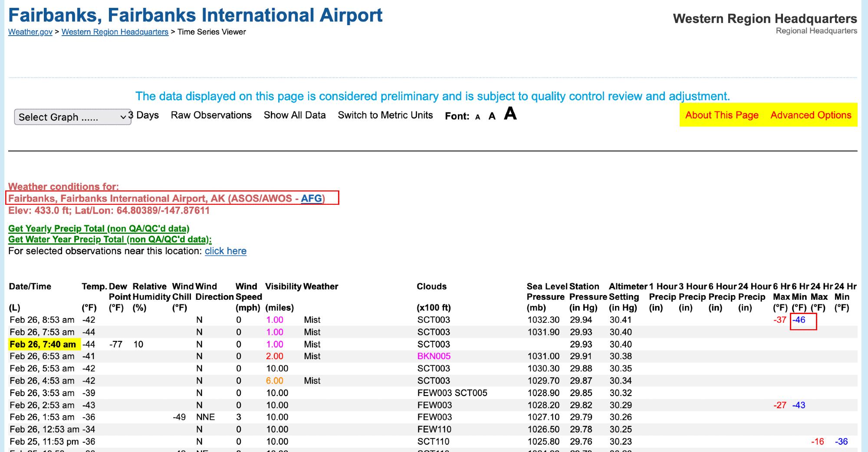Select the medium font size A
The image size is (868, 452).
(492, 116)
